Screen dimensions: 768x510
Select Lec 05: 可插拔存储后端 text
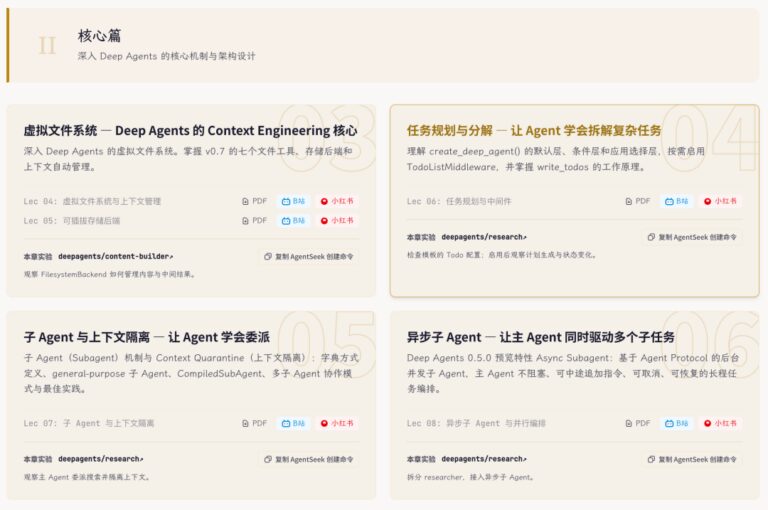coord(72,221)
